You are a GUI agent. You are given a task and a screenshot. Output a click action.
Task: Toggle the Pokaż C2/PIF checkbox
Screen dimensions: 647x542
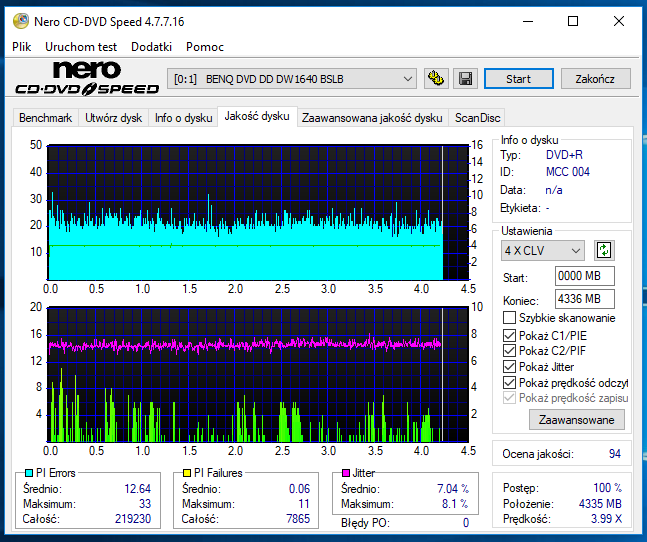[509, 351]
